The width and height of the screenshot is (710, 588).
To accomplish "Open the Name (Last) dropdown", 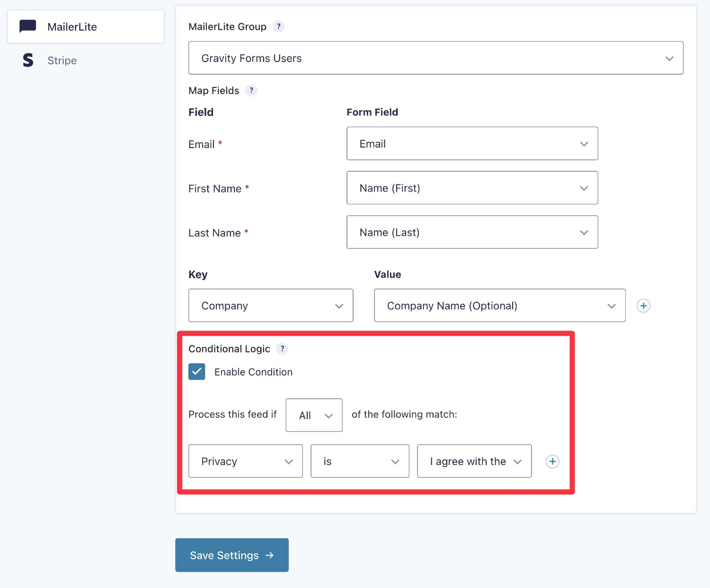I will pyautogui.click(x=472, y=232).
